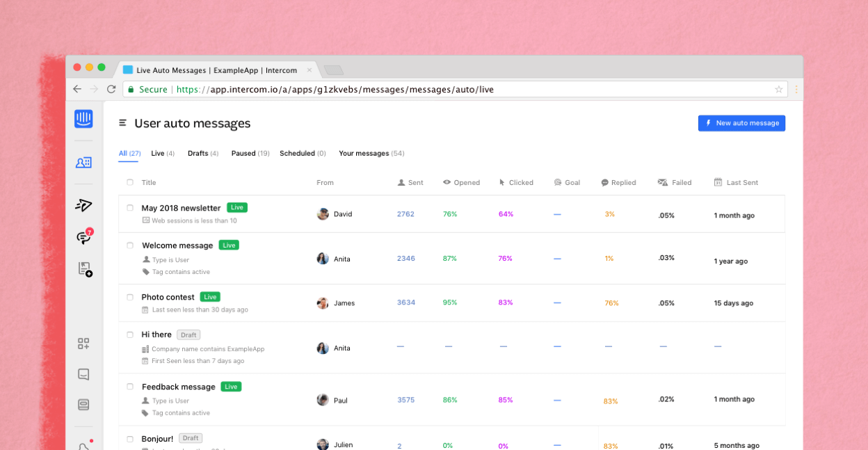Reload the page with browser refresh
868x450 pixels.
(x=111, y=89)
